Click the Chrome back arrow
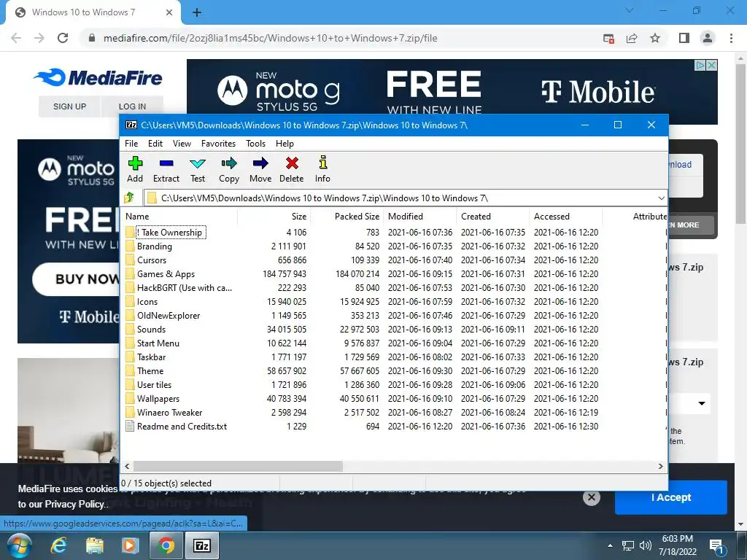Viewport: 747px width, 560px height. click(x=16, y=38)
